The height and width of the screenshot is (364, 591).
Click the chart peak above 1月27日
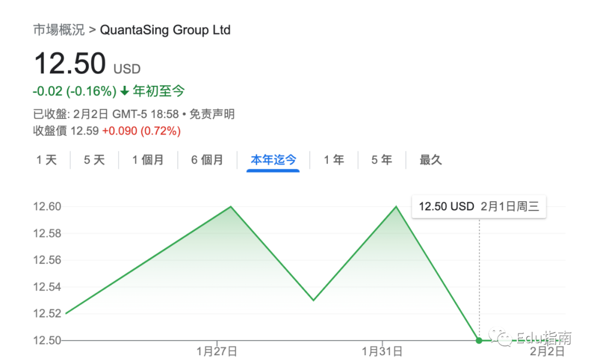(x=231, y=207)
